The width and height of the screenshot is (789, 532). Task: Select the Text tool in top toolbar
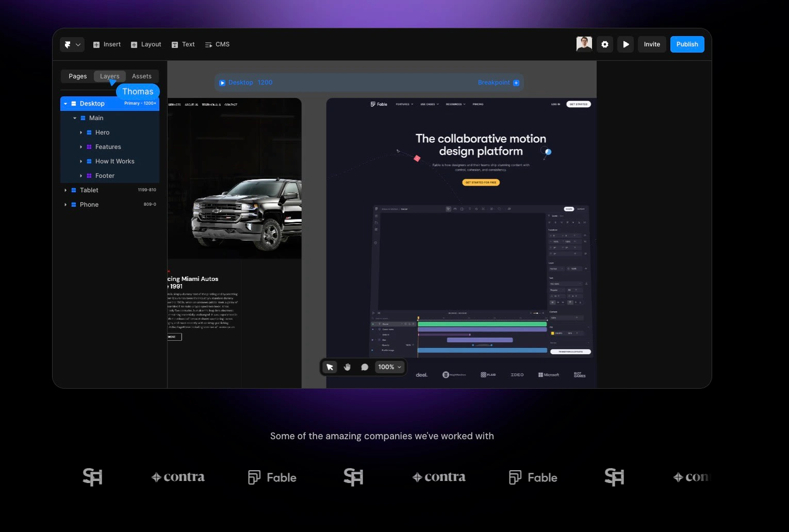point(183,44)
